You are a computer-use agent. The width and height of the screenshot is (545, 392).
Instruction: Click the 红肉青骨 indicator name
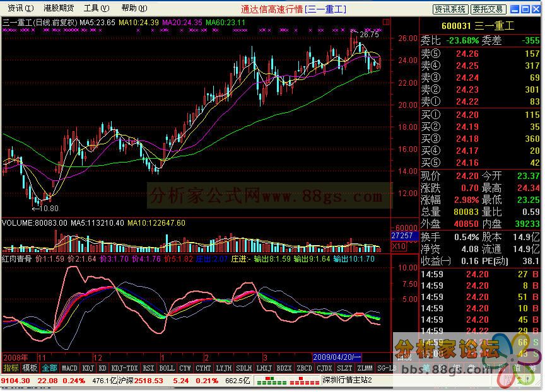(x=16, y=259)
